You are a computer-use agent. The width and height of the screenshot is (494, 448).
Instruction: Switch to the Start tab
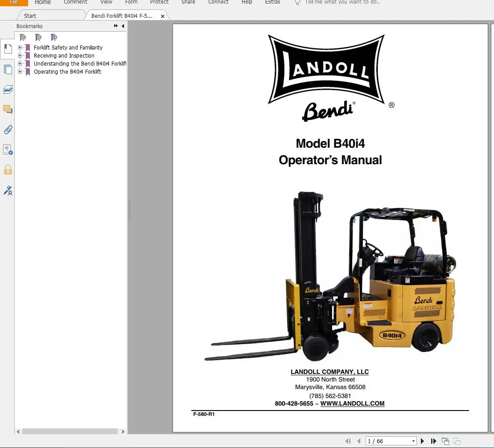point(30,16)
